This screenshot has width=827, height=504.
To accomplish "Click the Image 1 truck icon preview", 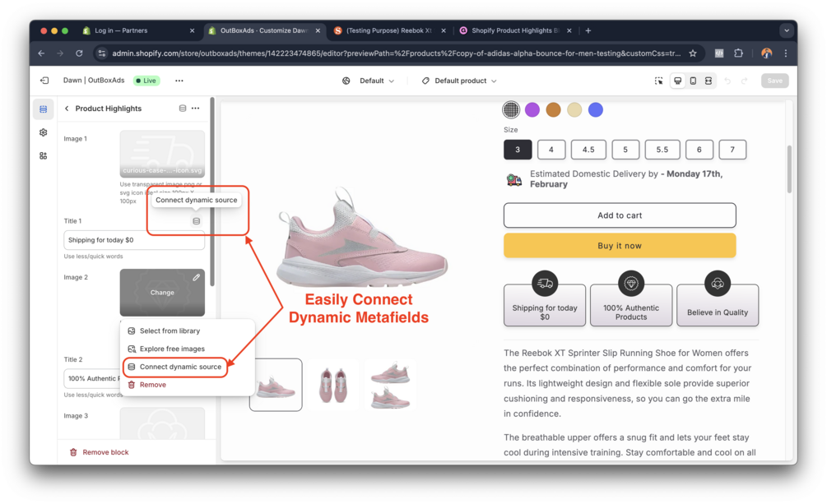I will (162, 155).
